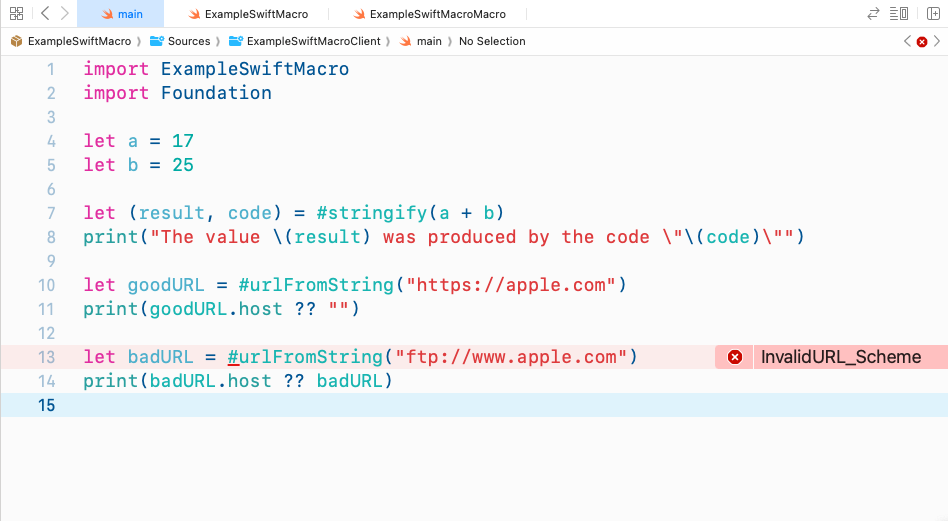This screenshot has height=521, width=948.
Task: Click the Swift icon on main tab
Action: coord(108,14)
